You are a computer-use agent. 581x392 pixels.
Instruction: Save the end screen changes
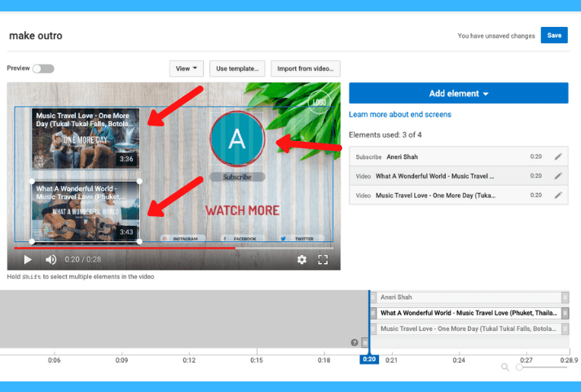pyautogui.click(x=554, y=35)
